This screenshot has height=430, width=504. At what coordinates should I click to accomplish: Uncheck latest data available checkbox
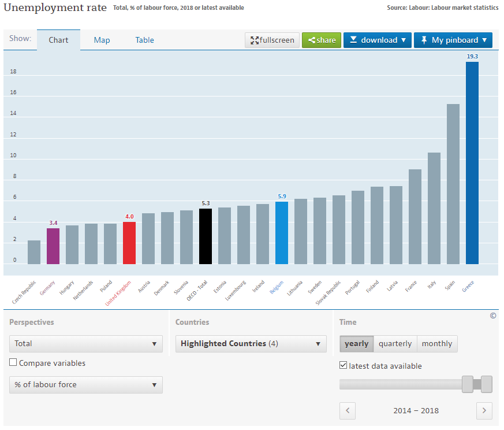pyautogui.click(x=344, y=366)
